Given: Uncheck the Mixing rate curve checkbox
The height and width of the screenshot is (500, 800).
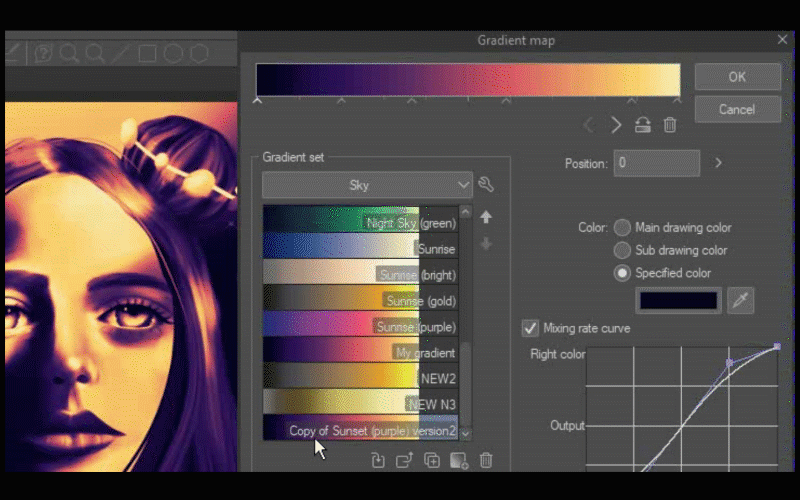Looking at the screenshot, I should (530, 328).
